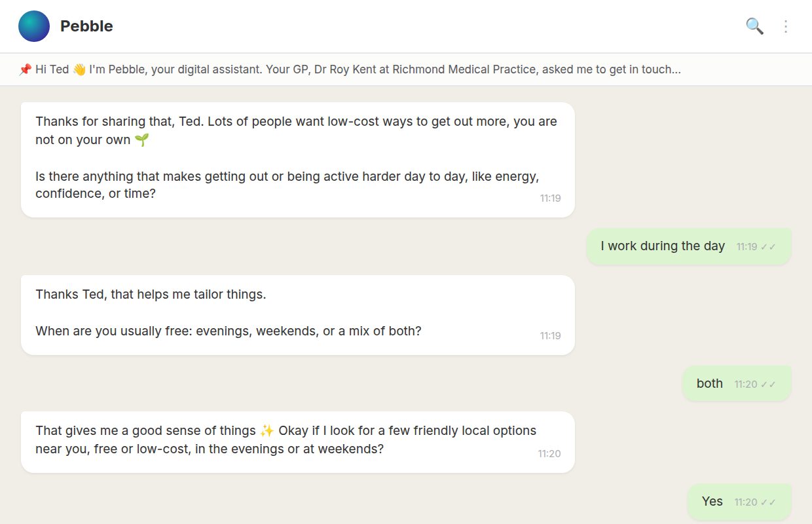Open the chat search magnifier icon
Screen dimensions: 812x524
pyautogui.click(x=754, y=26)
